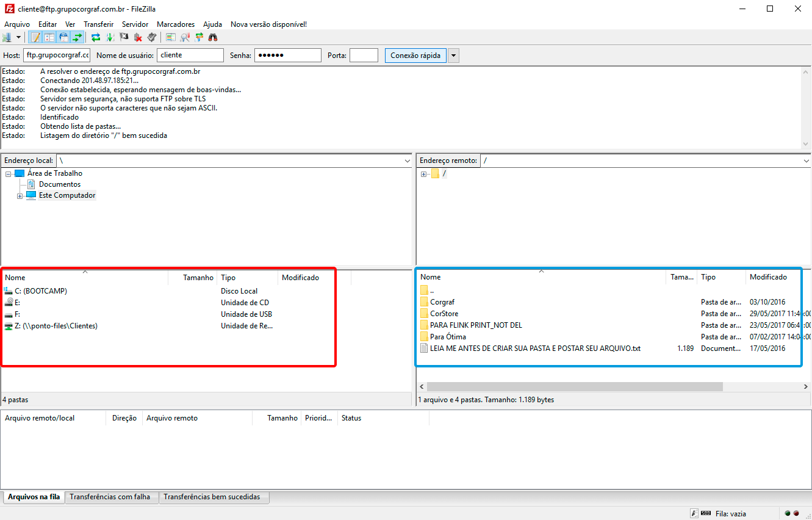Click the F: USB drive icon
The height and width of the screenshot is (520, 812).
9,314
